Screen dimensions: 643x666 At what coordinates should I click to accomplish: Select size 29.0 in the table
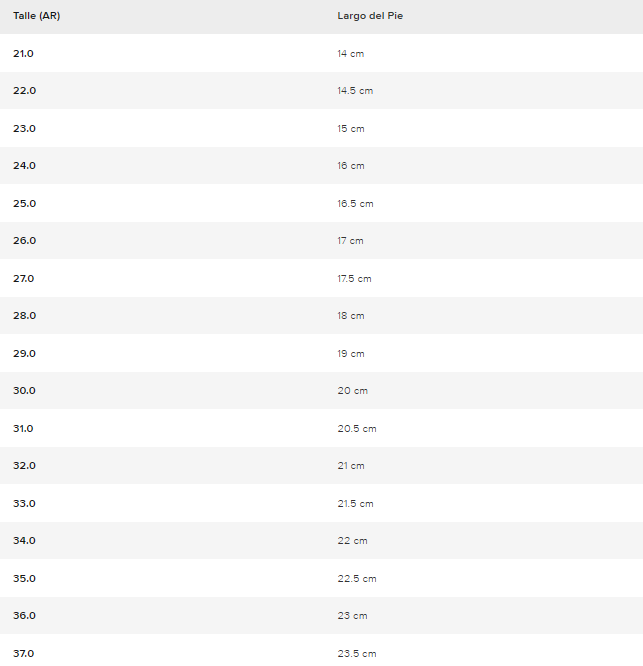pos(24,353)
